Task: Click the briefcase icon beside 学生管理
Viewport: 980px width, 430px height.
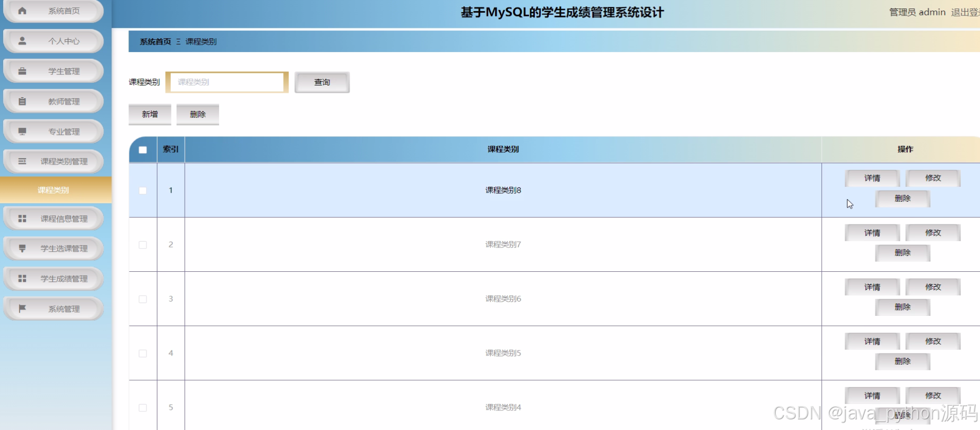Action: pyautogui.click(x=22, y=71)
